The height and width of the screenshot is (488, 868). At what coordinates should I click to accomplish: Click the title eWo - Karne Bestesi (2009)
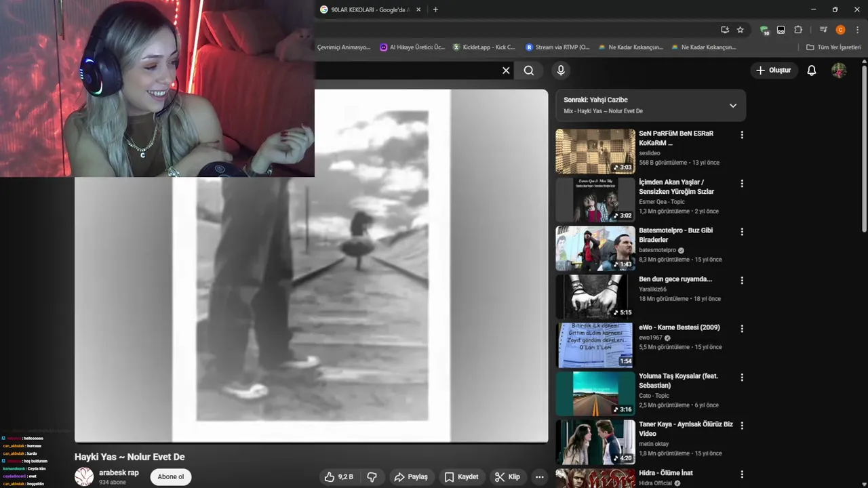[679, 327]
